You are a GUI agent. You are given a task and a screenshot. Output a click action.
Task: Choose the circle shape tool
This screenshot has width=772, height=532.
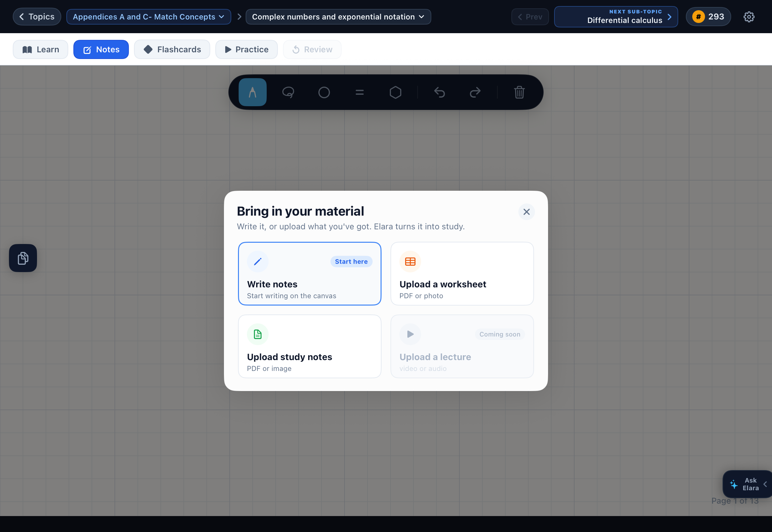[324, 92]
